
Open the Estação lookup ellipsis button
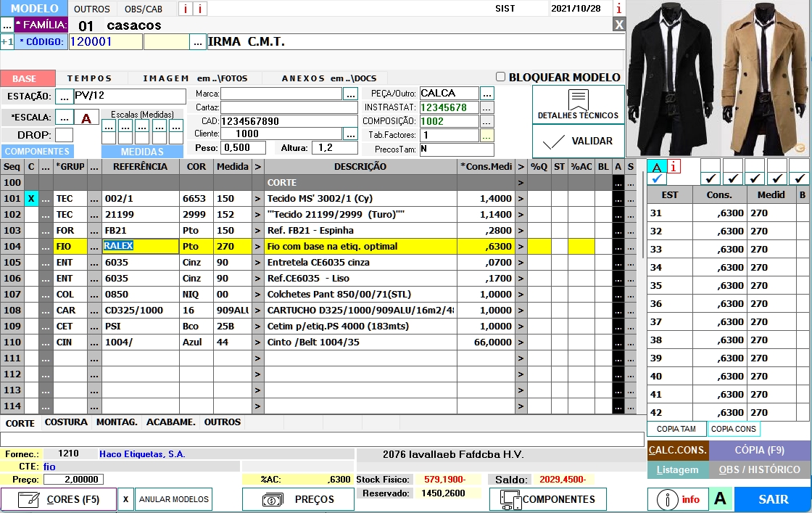click(x=64, y=97)
